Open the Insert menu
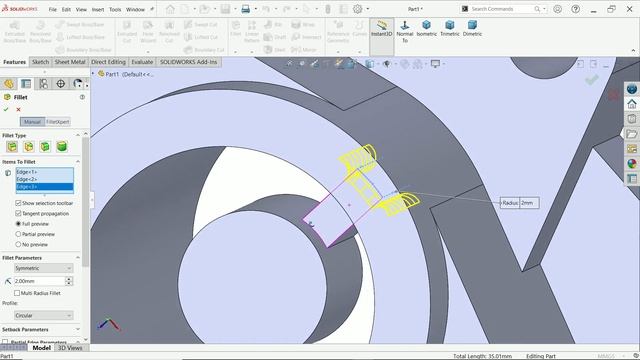Image resolution: width=640 pixels, height=360 pixels. click(98, 9)
